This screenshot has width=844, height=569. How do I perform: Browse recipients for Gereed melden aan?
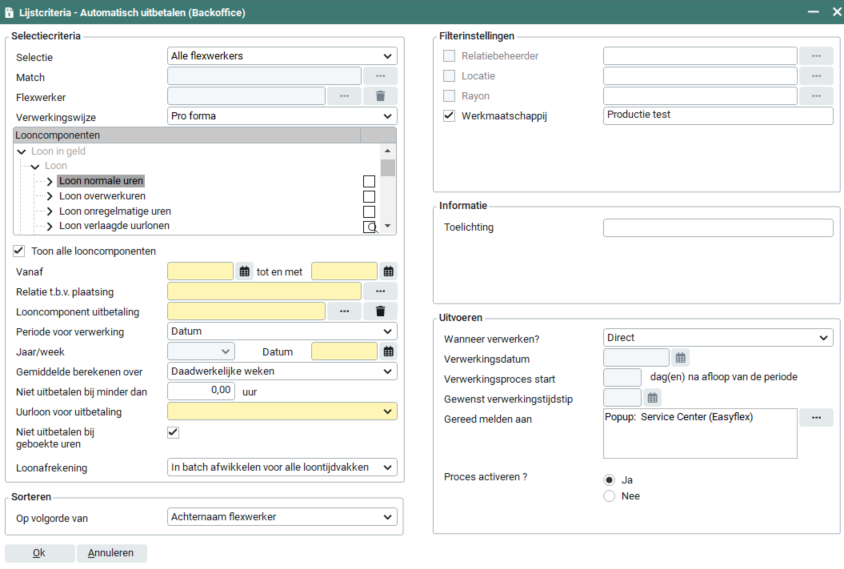coord(816,418)
